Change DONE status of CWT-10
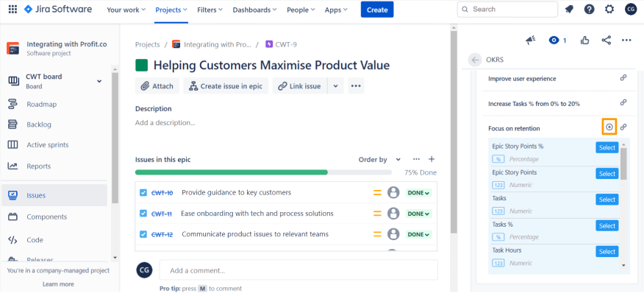This screenshot has width=644, height=296. (x=419, y=192)
